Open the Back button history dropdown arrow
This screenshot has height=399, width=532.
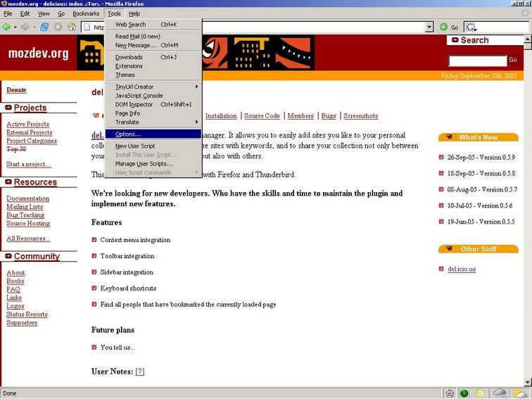pos(15,27)
